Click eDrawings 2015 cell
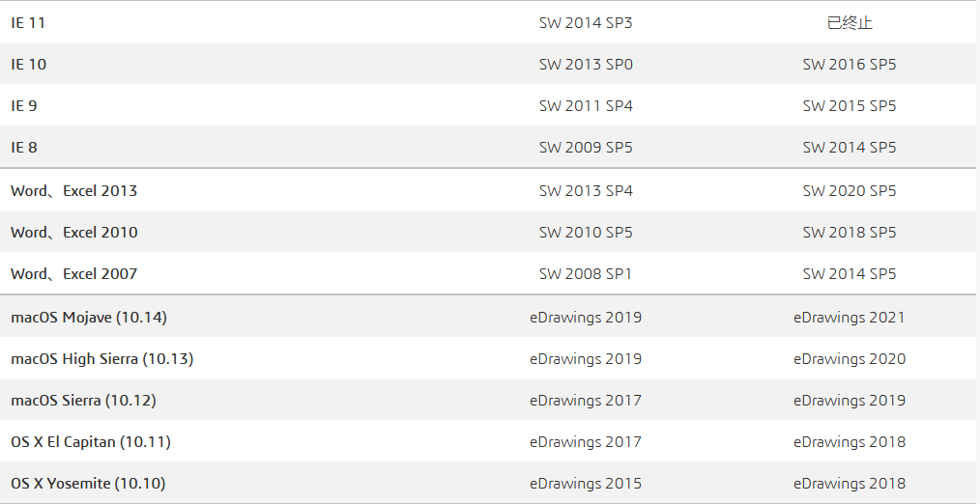Viewport: 980px width, 504px height. 586,484
